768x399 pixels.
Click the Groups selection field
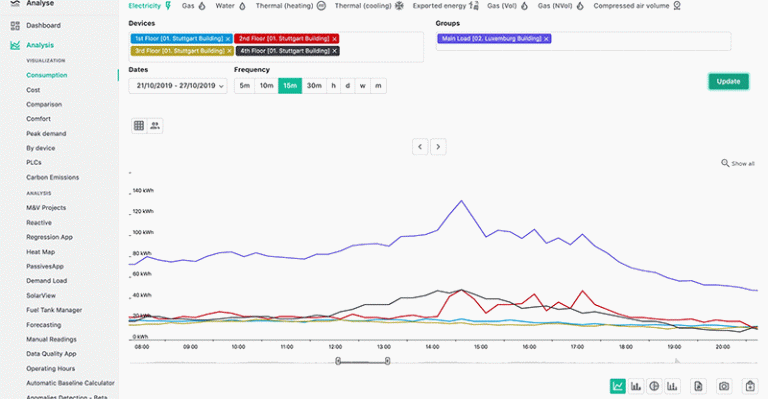[583, 41]
